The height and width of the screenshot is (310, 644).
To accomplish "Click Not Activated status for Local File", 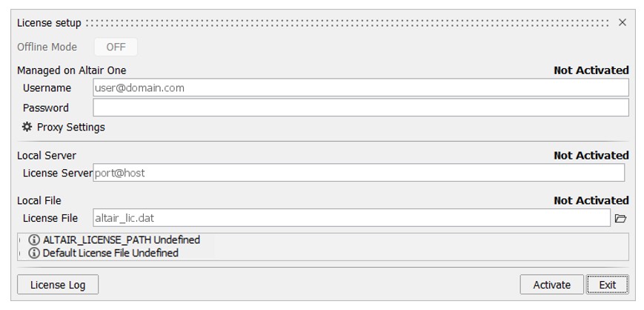I will (x=591, y=201).
